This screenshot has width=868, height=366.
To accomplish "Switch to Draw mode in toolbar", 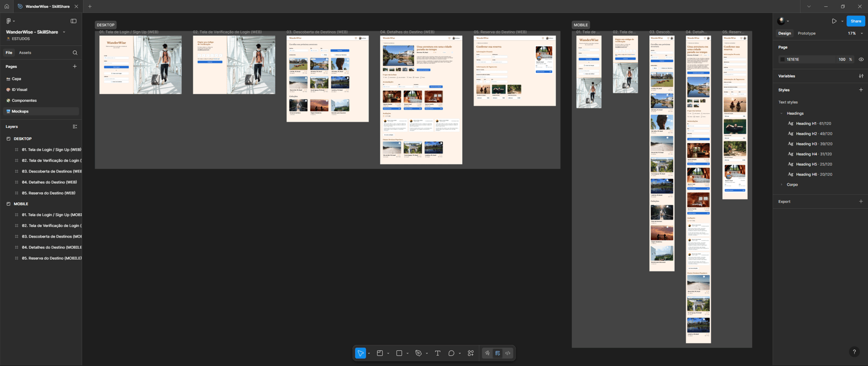I will click(x=487, y=353).
